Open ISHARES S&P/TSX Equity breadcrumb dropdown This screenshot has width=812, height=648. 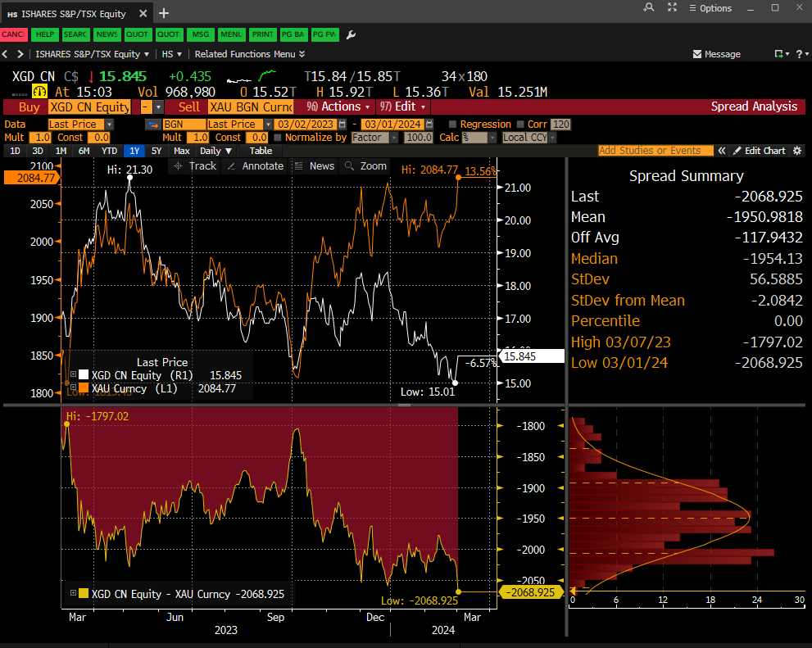tap(92, 54)
